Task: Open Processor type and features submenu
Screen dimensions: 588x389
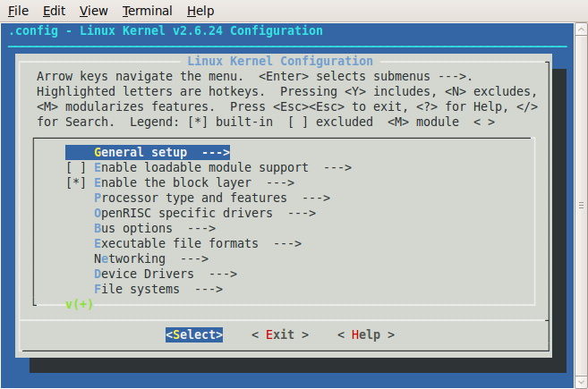Action: (212, 198)
